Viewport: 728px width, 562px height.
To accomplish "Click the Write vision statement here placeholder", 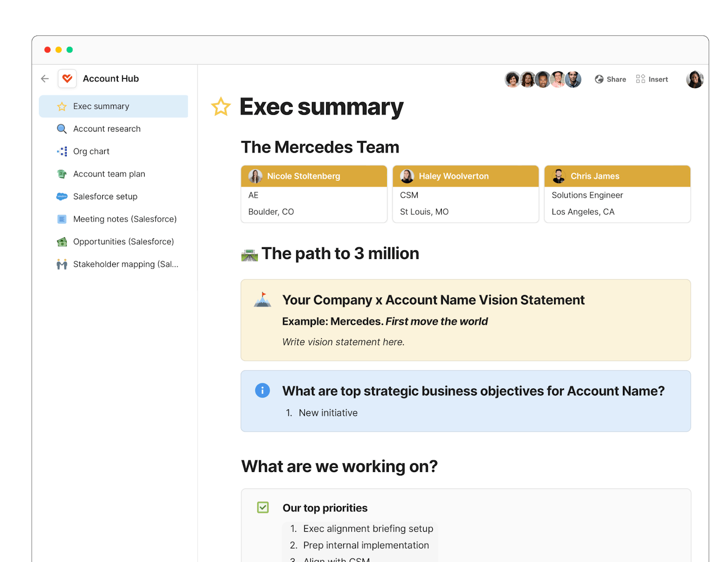I will [343, 342].
